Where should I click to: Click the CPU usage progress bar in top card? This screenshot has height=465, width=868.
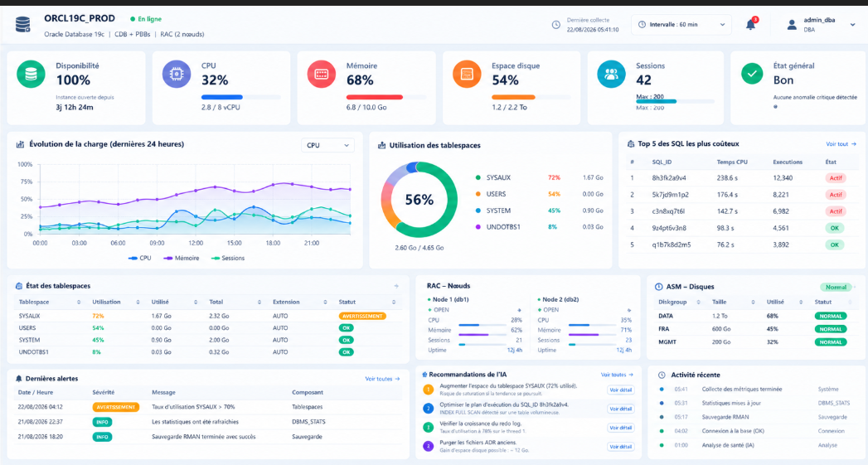click(241, 98)
